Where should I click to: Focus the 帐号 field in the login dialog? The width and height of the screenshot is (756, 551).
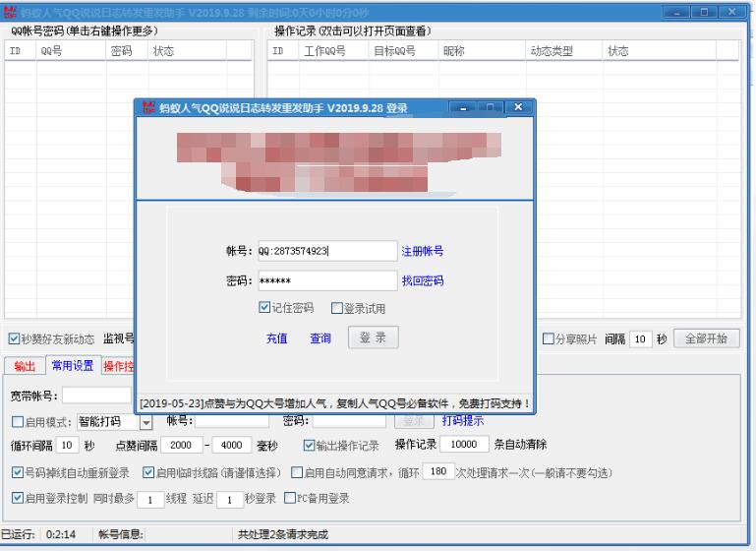(x=327, y=251)
